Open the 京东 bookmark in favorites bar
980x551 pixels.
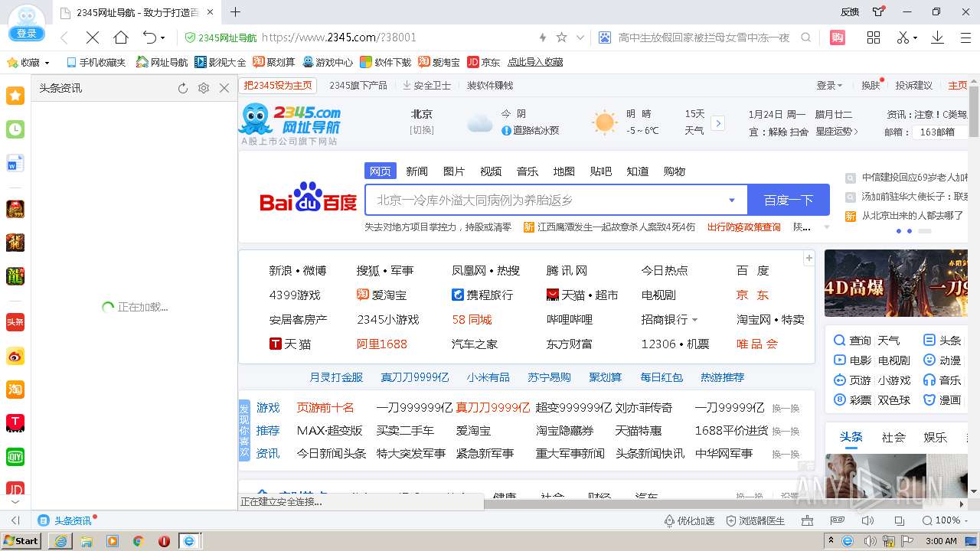point(483,63)
